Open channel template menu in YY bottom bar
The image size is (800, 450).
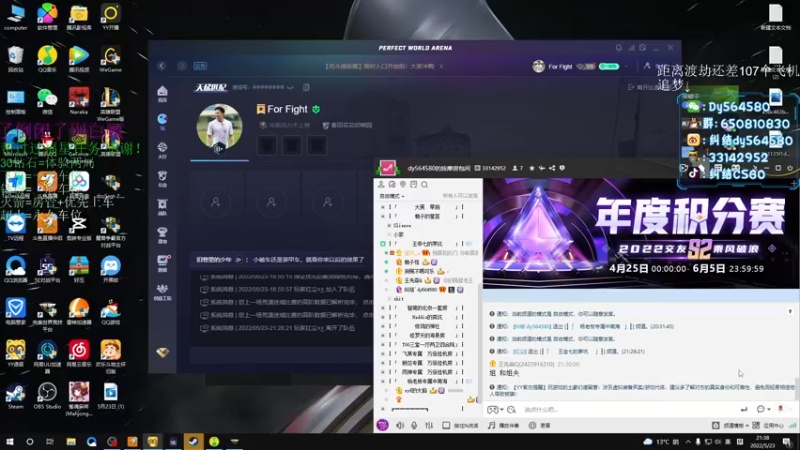pyautogui.click(x=730, y=425)
